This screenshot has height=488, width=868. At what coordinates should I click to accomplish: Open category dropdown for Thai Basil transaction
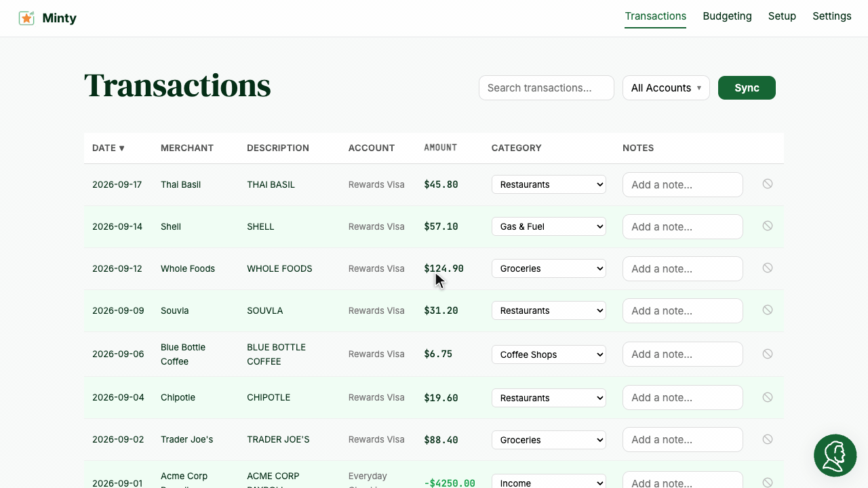click(x=549, y=184)
